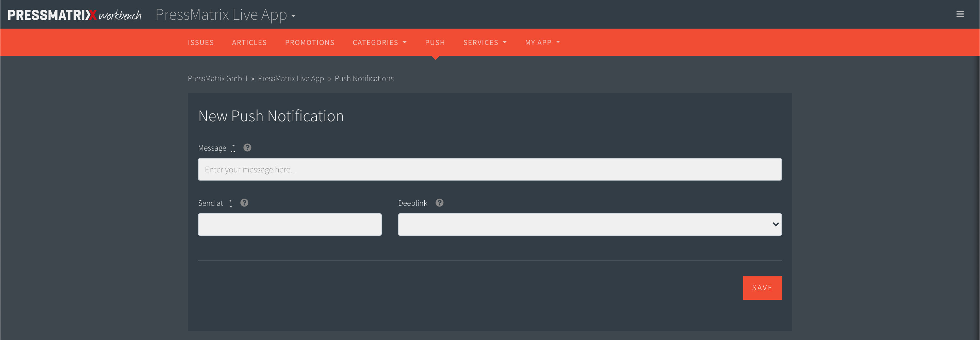Click the Send at help question mark icon
Image resolution: width=980 pixels, height=340 pixels.
[244, 203]
